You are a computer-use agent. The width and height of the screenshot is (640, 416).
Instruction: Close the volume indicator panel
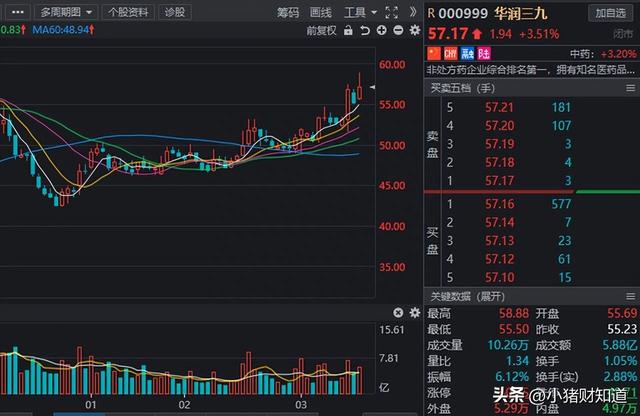(x=398, y=313)
